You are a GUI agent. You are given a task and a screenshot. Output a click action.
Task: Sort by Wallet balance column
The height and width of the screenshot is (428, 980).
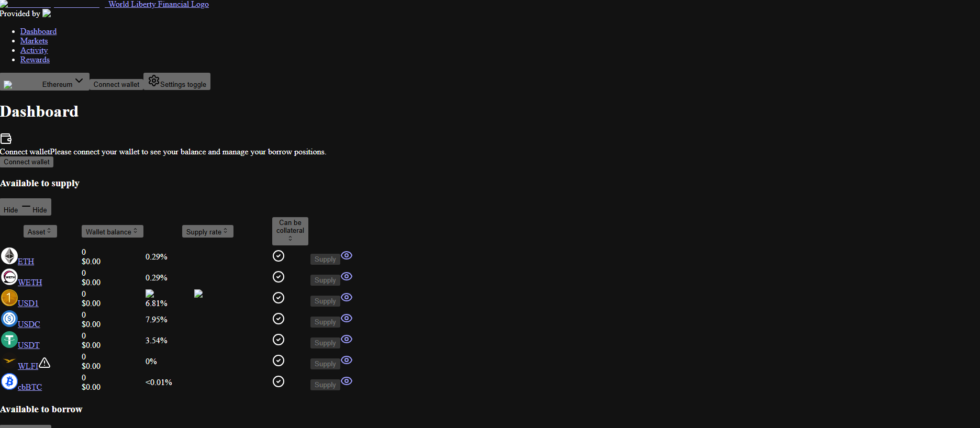tap(113, 231)
